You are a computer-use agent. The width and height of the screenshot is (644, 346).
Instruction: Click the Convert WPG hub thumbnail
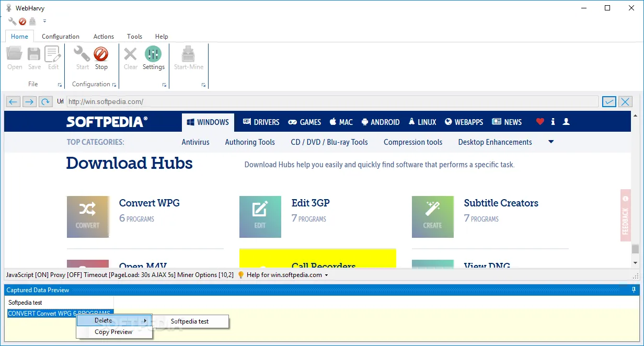(88, 217)
